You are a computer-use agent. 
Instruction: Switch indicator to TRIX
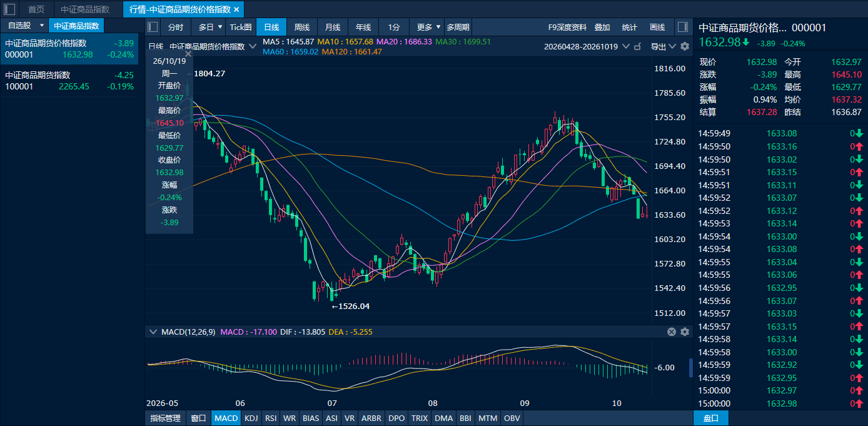[x=419, y=418]
